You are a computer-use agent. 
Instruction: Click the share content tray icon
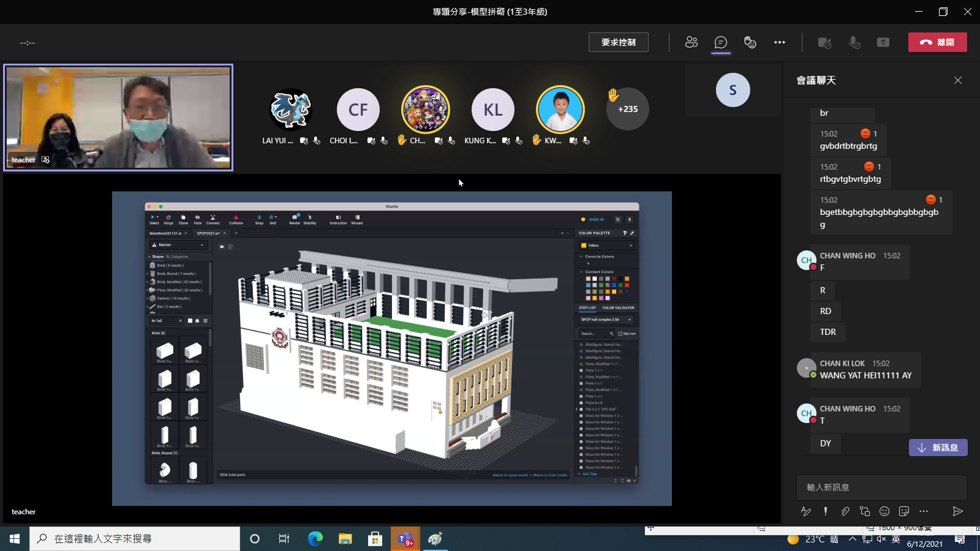883,42
